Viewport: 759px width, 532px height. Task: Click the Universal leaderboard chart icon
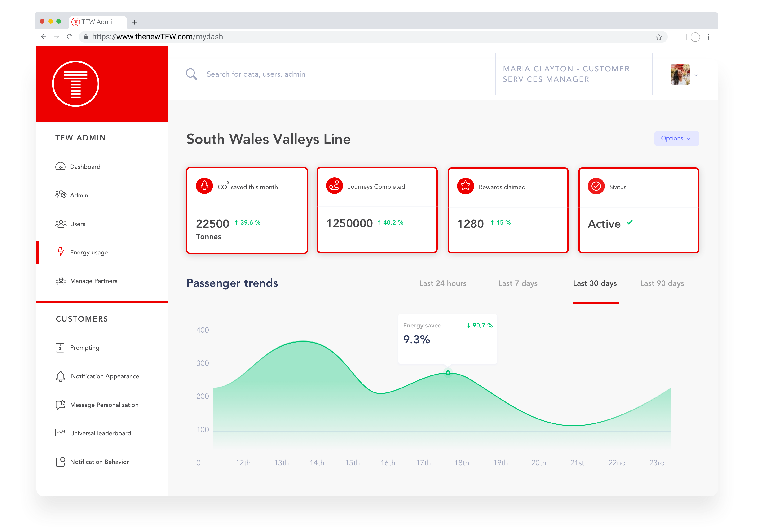pos(60,432)
